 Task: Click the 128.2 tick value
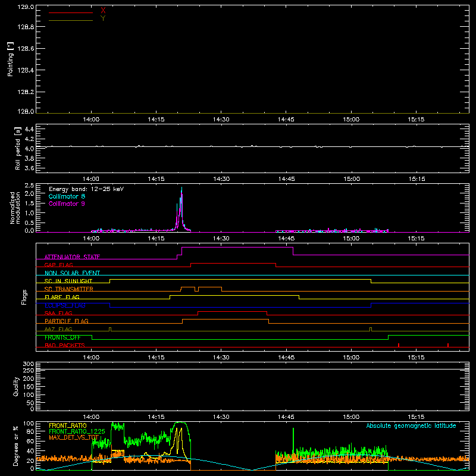coord(26,92)
